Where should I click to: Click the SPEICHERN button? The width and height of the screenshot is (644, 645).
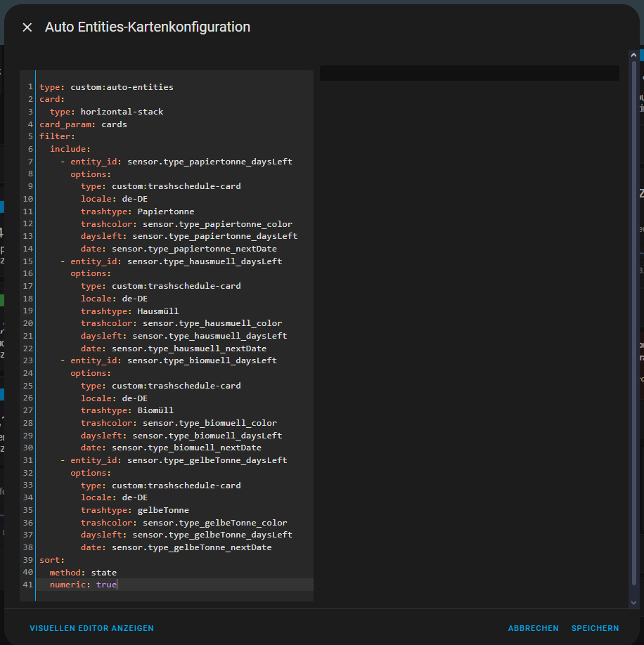595,628
